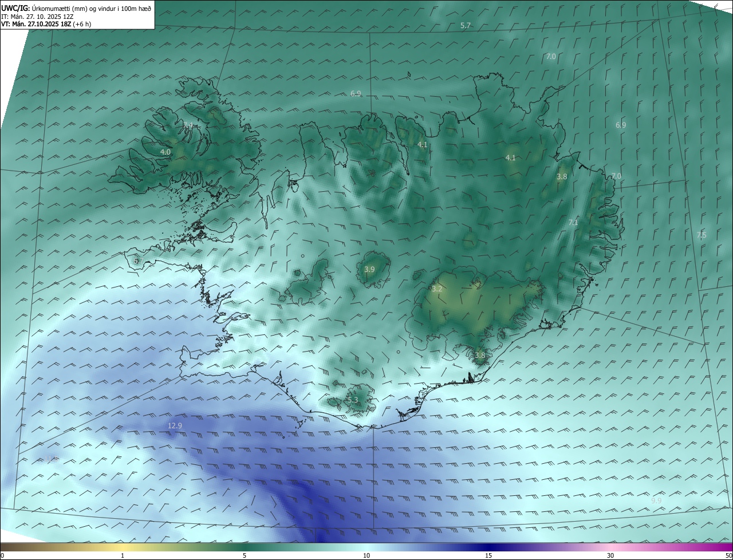Click the 5.3 value on Mýrdalsjökull
This screenshot has width=733, height=560.
352,400
